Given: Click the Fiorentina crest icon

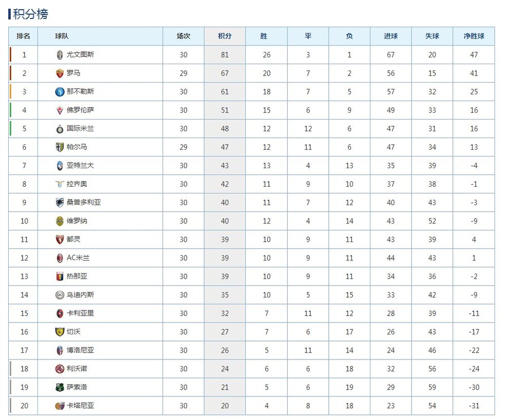Looking at the screenshot, I should (60, 110).
